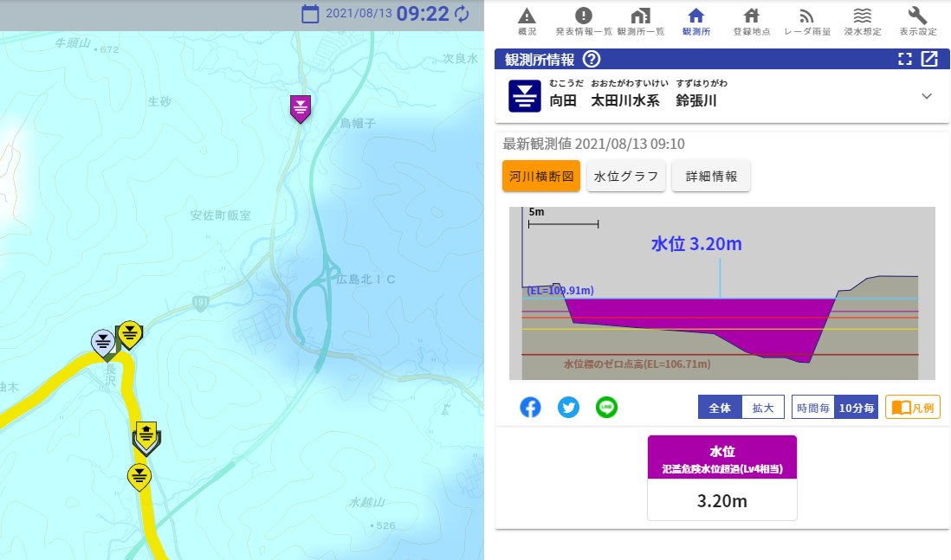Expand the panel to fullscreen
Image resolution: width=951 pixels, height=560 pixels.
[x=905, y=59]
